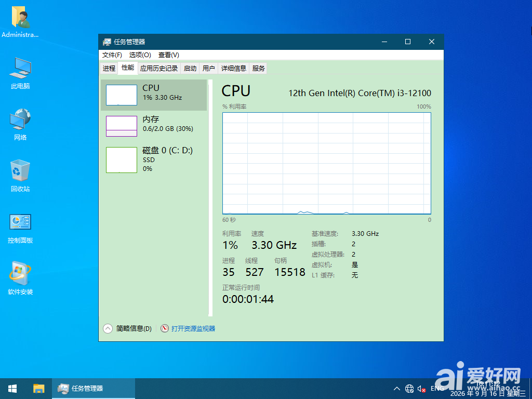Click the muted volume tray icon
Screen dimensions: 532x399
click(x=422, y=389)
